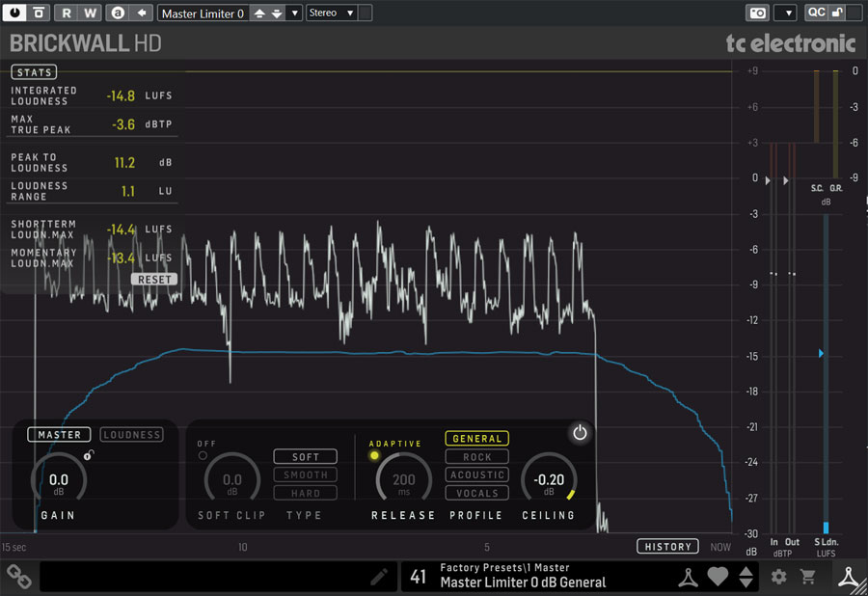Viewport: 868px width, 596px height.
Task: Open the dropdown next to camera icon
Action: click(787, 13)
